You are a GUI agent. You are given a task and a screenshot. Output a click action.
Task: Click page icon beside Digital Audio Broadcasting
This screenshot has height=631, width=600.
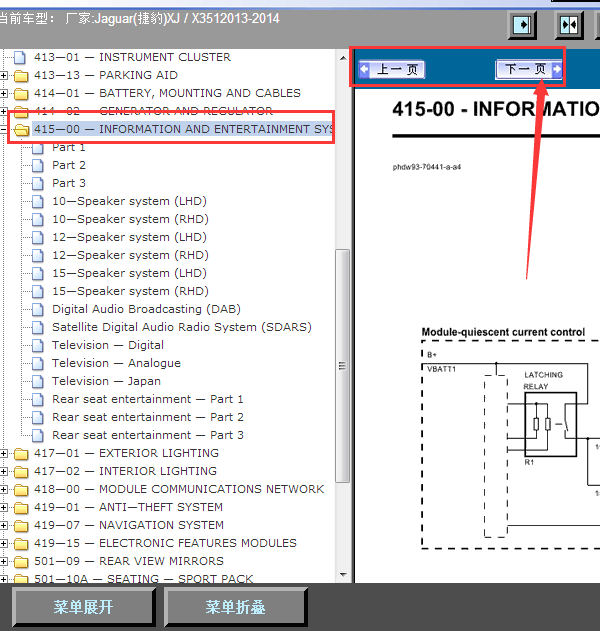pos(38,309)
